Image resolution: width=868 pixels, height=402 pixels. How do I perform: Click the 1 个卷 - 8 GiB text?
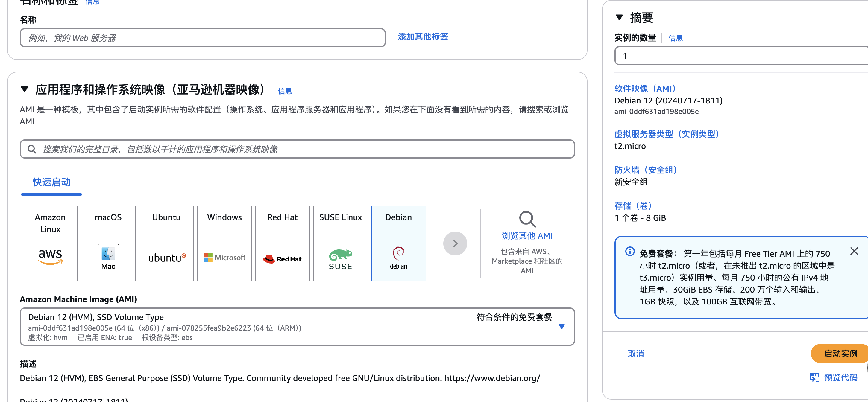pyautogui.click(x=640, y=218)
